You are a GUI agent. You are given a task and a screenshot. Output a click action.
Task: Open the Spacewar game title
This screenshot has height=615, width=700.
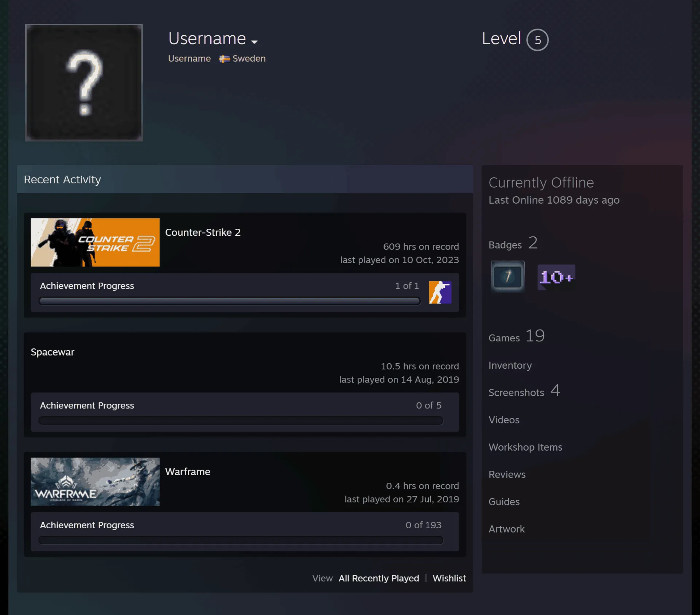tap(52, 352)
